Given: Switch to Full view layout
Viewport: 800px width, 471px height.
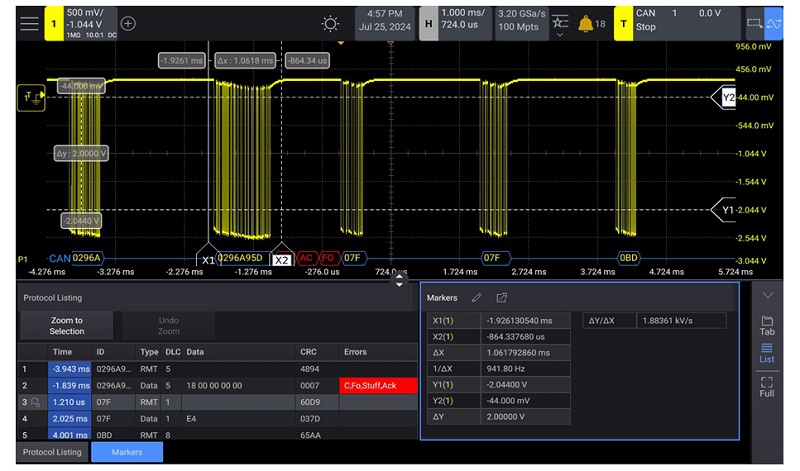Looking at the screenshot, I should (x=767, y=387).
